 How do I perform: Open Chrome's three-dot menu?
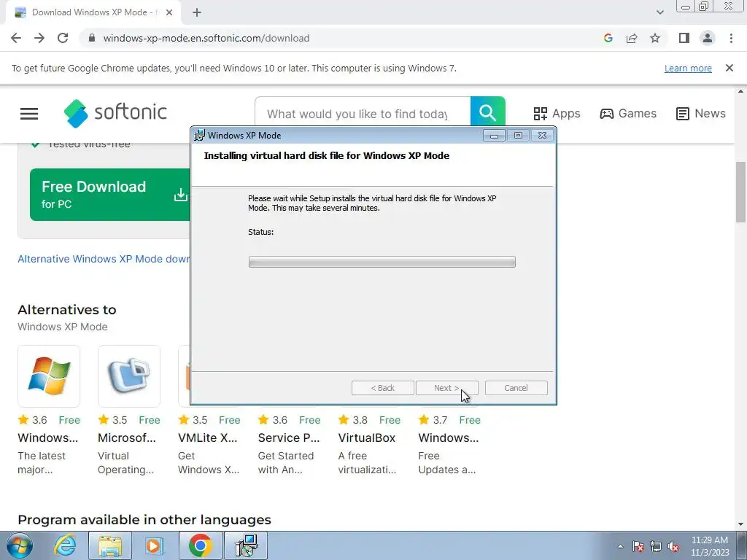731,38
